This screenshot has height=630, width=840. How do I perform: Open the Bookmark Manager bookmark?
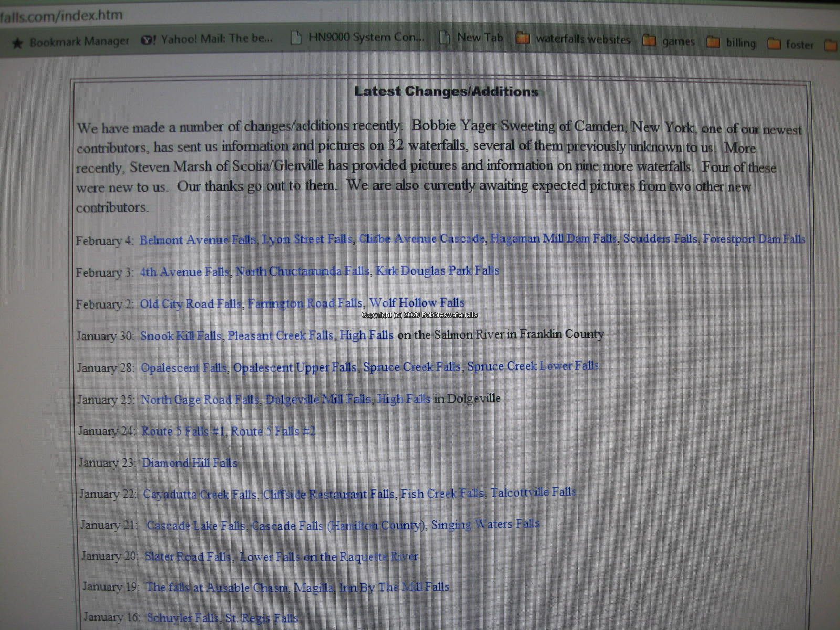(70, 41)
